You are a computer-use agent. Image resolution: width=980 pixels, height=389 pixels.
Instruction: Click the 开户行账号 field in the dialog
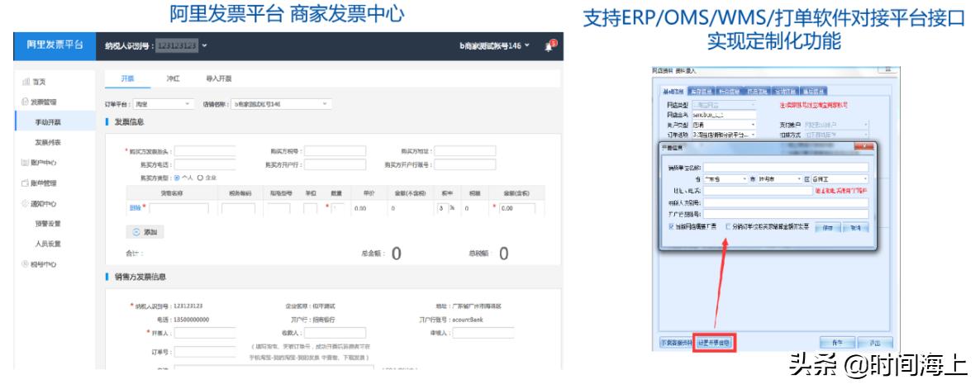(787, 214)
